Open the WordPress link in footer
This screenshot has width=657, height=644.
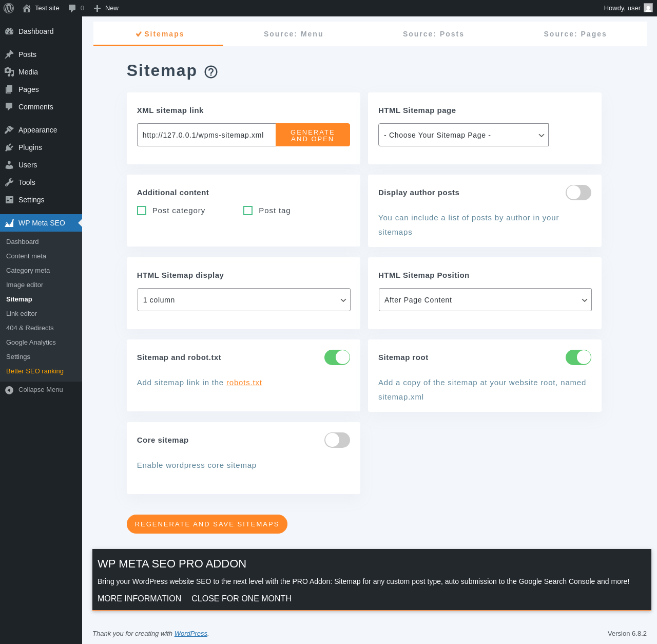[191, 633]
